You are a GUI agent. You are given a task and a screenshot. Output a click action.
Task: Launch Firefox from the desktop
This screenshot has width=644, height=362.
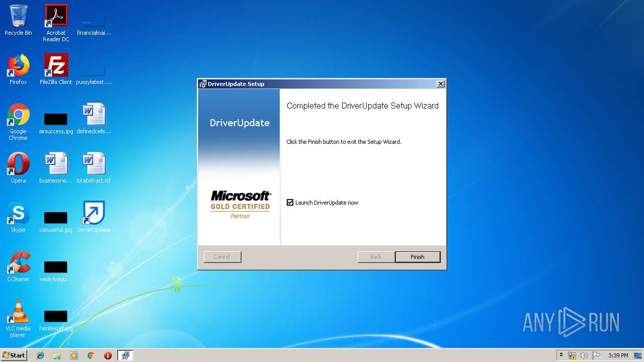tap(18, 69)
